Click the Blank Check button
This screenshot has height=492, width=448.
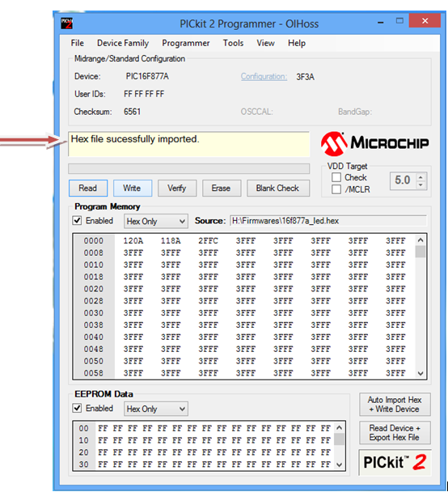(278, 188)
